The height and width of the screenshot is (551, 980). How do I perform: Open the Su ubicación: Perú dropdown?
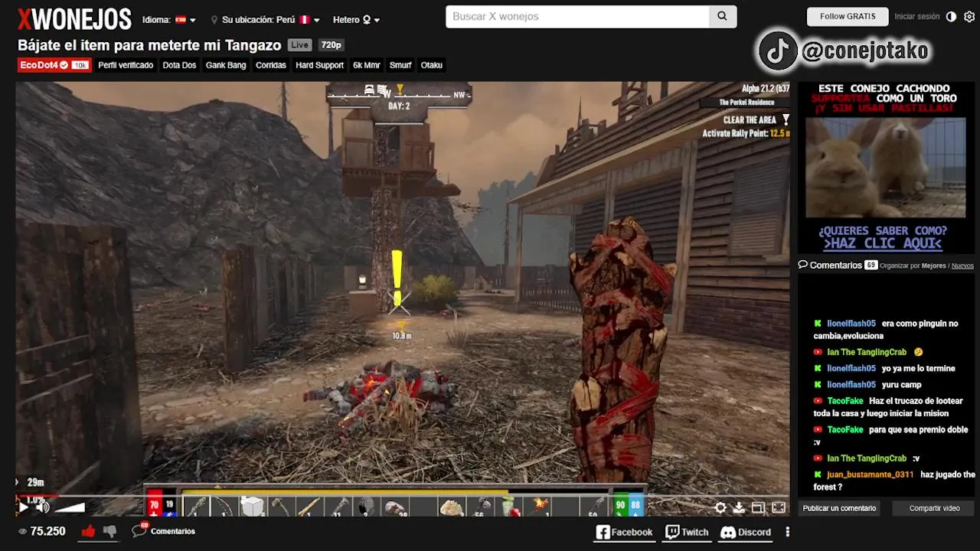[266, 20]
